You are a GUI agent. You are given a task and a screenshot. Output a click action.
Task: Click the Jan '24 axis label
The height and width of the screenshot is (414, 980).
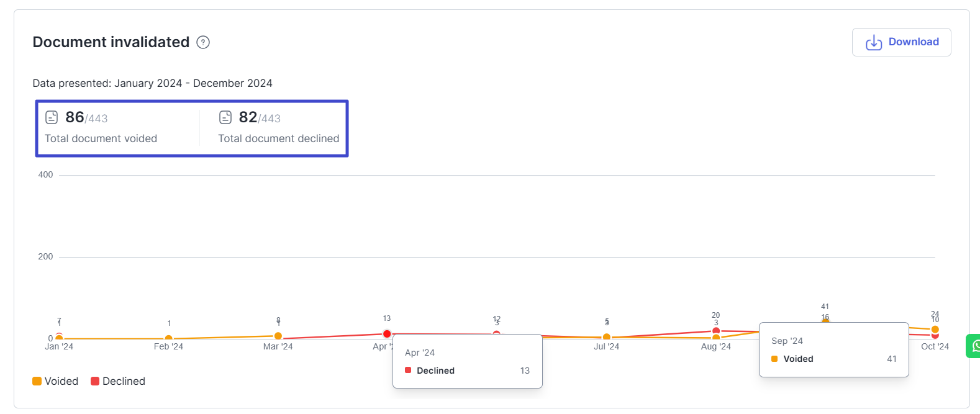[59, 346]
